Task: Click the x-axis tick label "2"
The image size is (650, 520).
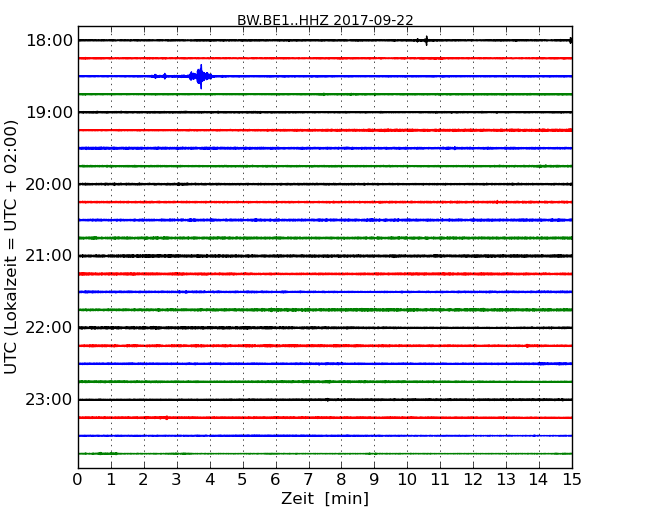Action: pos(144,479)
